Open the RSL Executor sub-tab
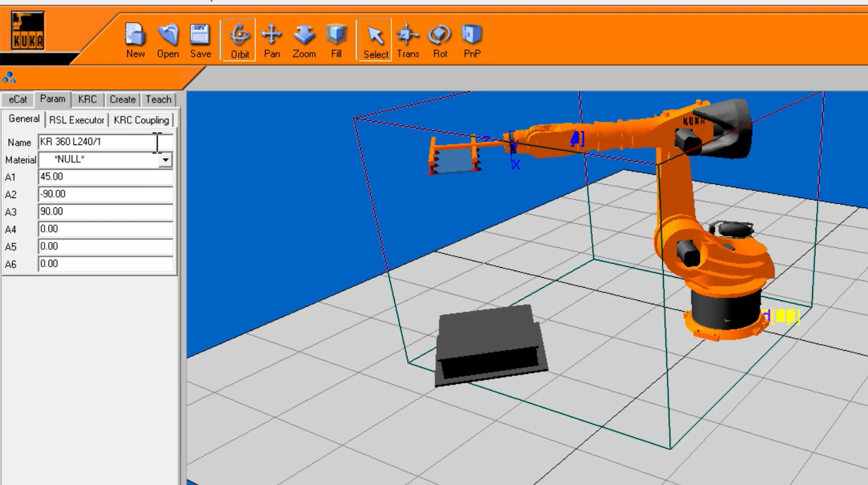 pyautogui.click(x=77, y=120)
